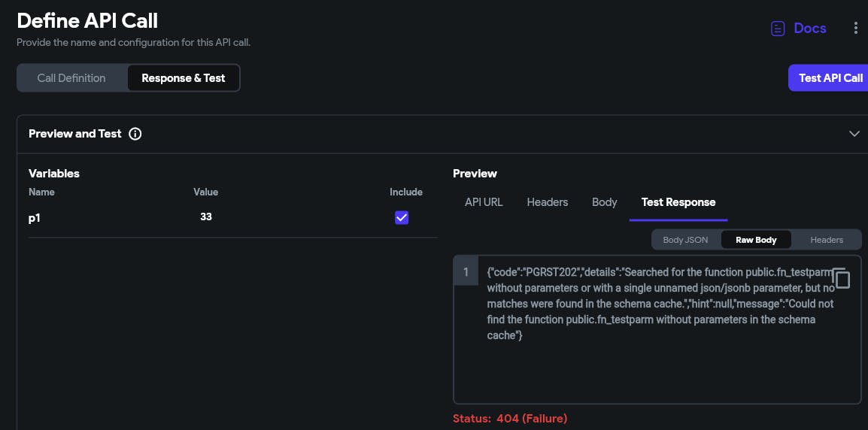Viewport: 868px width, 430px height.
Task: Open the Body preview tab
Action: tap(605, 202)
